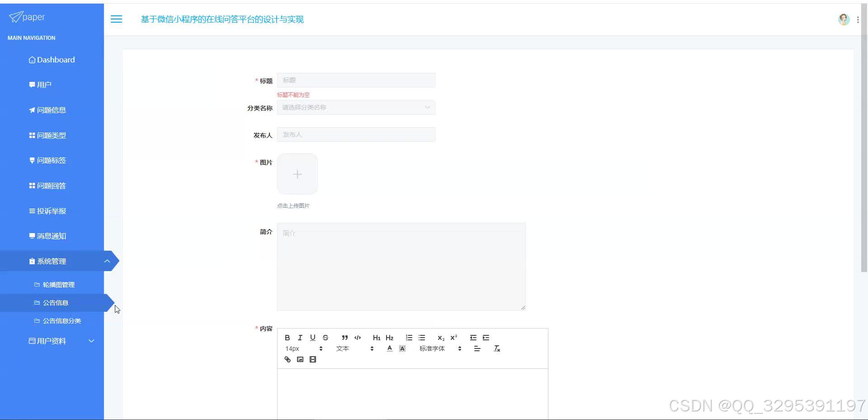Clear text formatting in the editor
This screenshot has height=420, width=868.
(x=496, y=348)
